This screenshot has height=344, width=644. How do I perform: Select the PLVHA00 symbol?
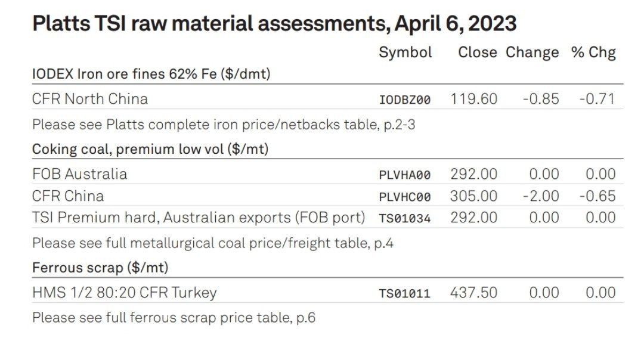[x=404, y=175]
